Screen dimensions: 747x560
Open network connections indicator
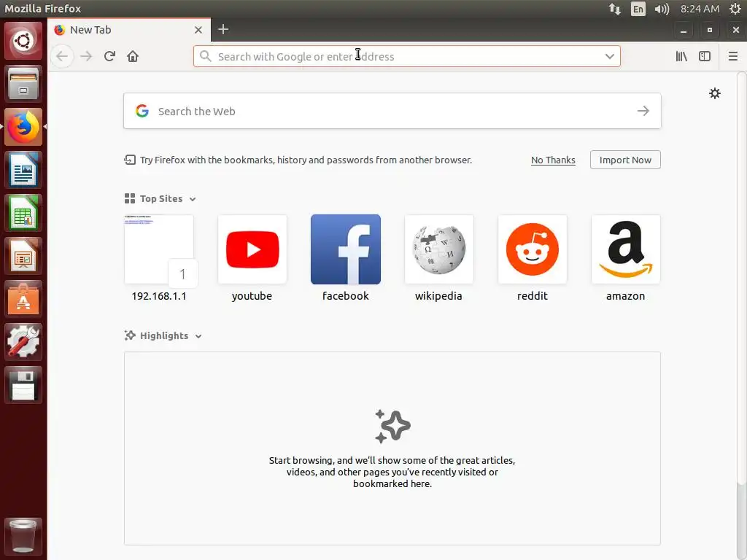point(614,9)
